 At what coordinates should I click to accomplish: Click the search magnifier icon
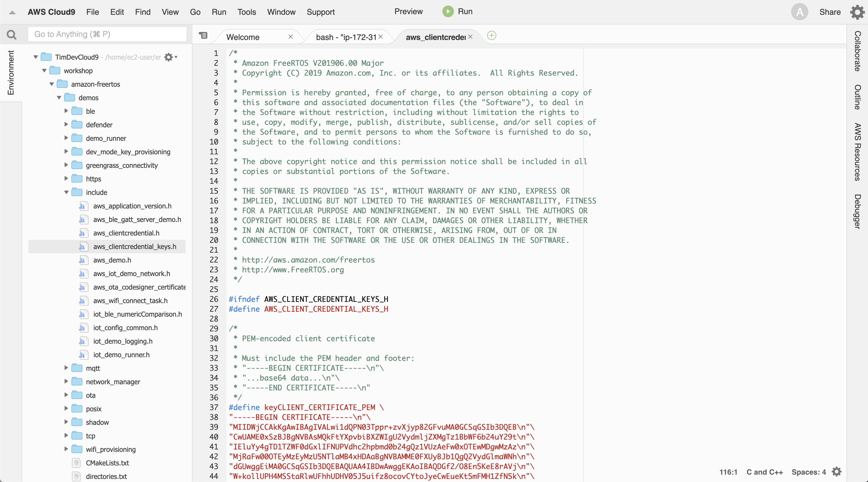(x=11, y=34)
